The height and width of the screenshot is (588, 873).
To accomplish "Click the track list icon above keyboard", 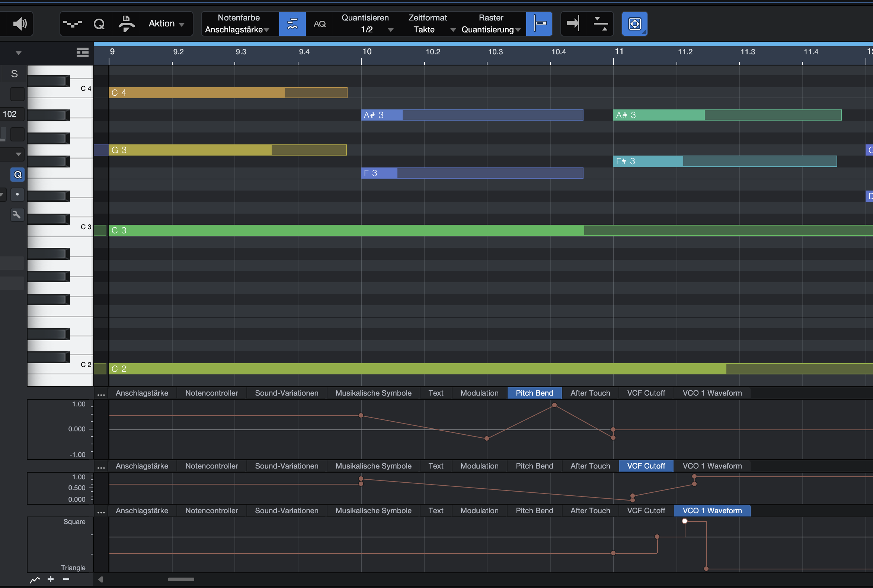I will click(82, 52).
